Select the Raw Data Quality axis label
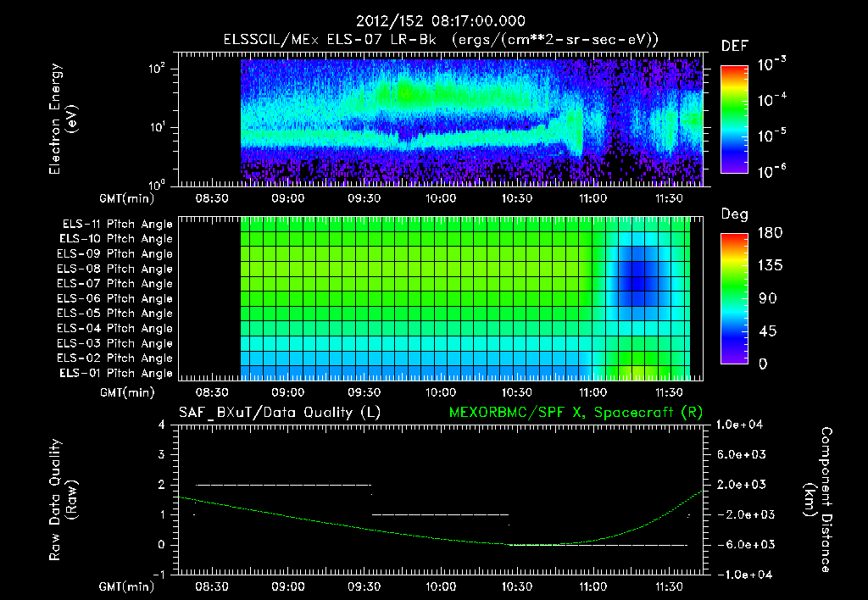Screen dimensions: 868x600 (63, 500)
